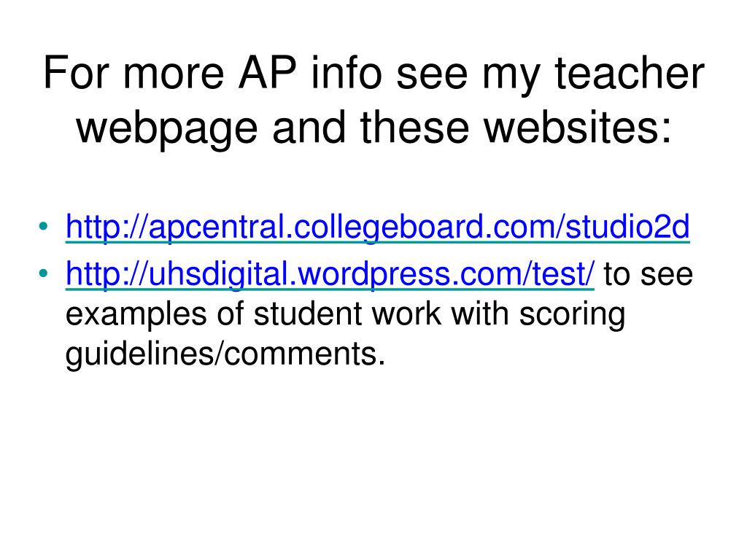Click the word "work" in the body text

click(406, 314)
